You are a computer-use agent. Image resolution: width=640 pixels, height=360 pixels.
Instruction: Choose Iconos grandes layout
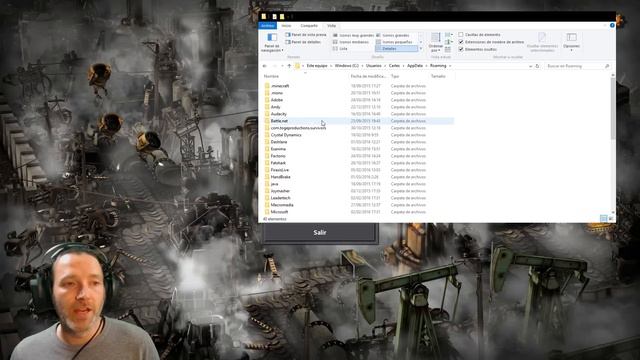tap(393, 36)
